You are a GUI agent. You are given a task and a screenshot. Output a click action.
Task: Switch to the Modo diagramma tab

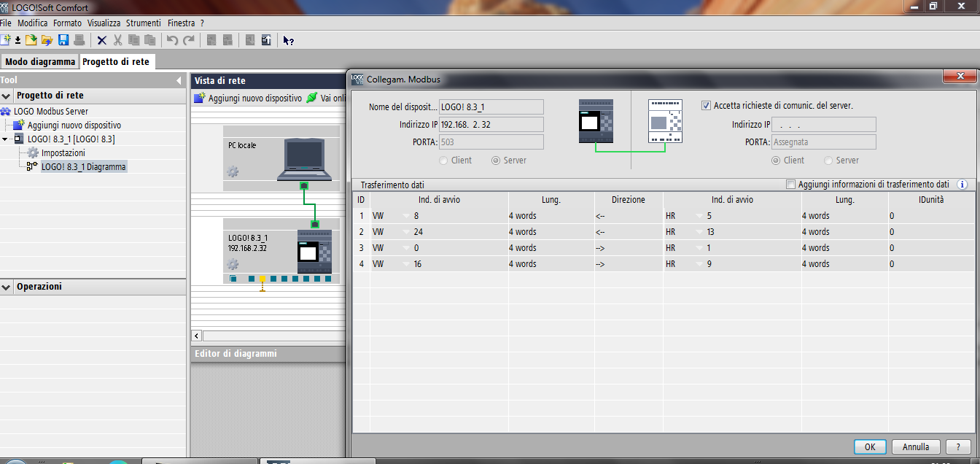40,62
